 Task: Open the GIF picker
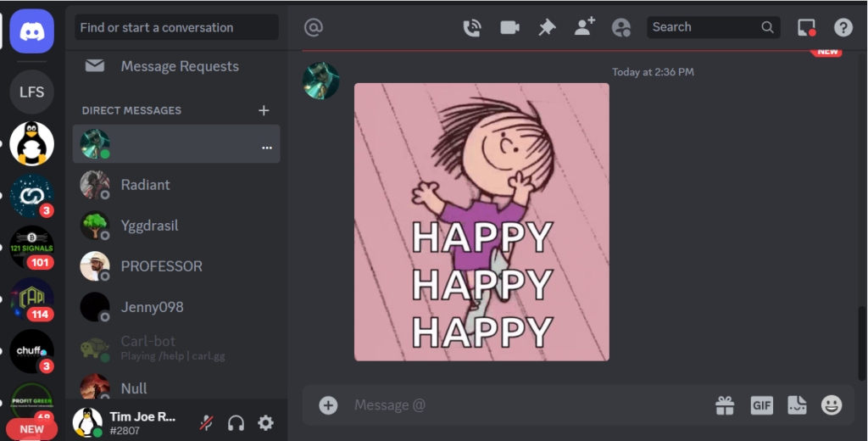(x=762, y=405)
